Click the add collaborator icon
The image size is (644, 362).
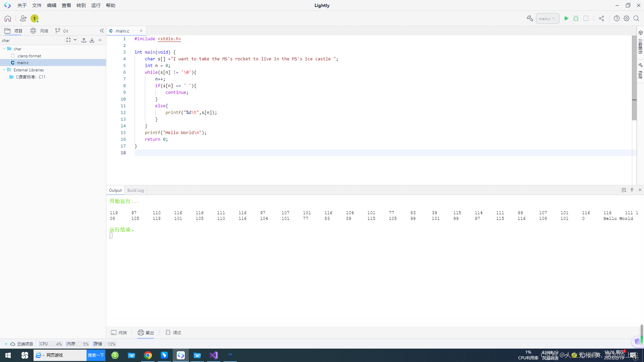23,18
